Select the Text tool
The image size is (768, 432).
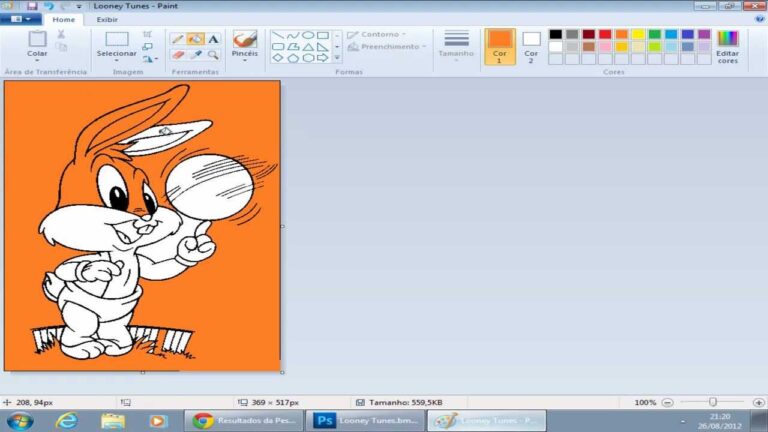[213, 39]
